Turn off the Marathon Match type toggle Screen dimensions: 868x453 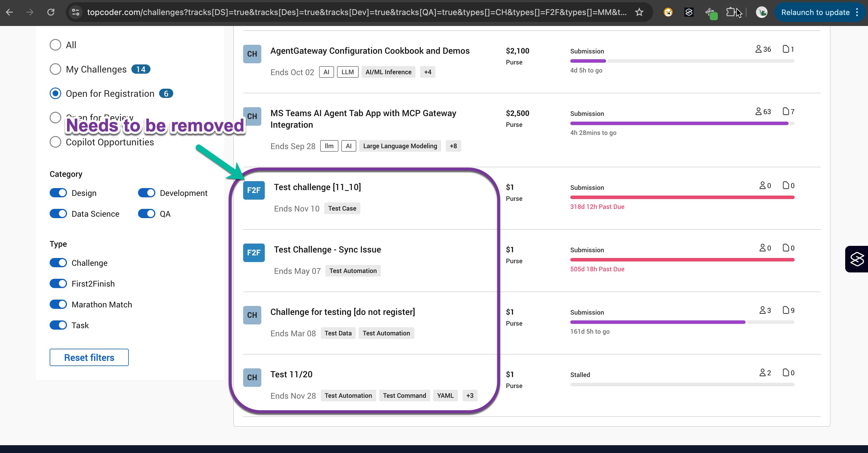(x=59, y=305)
